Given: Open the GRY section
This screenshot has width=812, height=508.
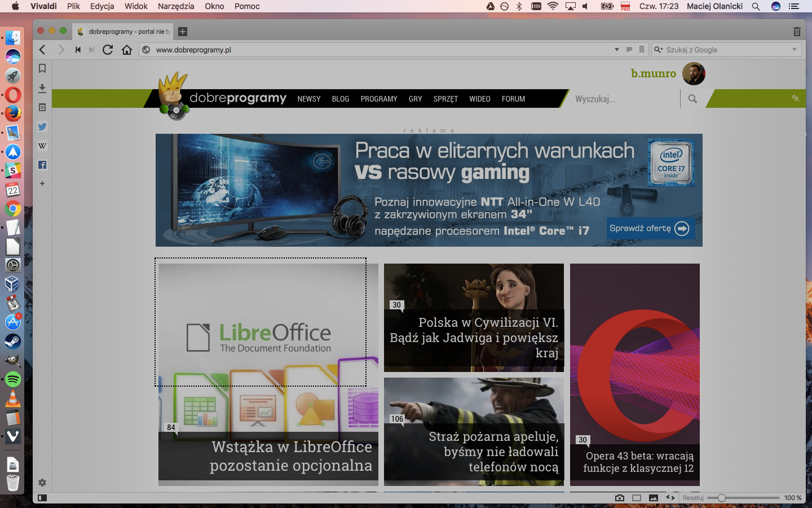Looking at the screenshot, I should click(416, 99).
